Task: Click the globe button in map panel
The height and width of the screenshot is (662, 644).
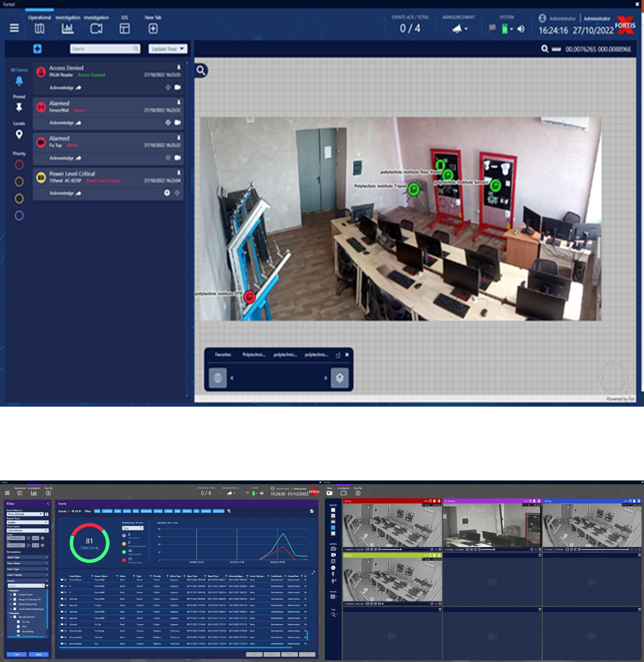Action: [x=218, y=377]
